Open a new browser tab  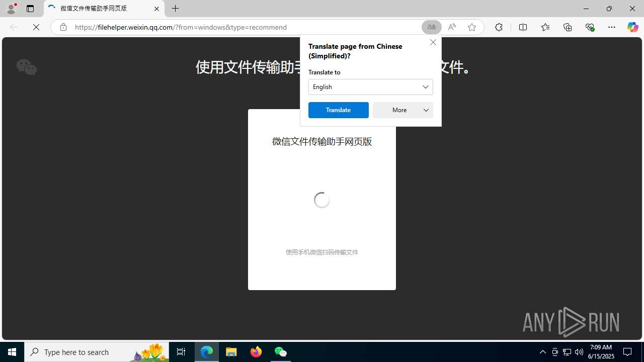point(176,9)
